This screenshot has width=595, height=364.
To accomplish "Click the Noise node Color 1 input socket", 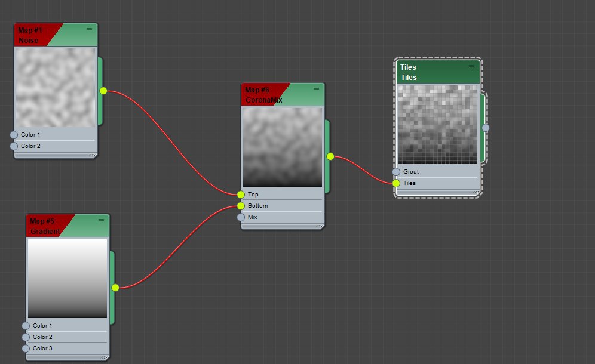I will pyautogui.click(x=14, y=135).
